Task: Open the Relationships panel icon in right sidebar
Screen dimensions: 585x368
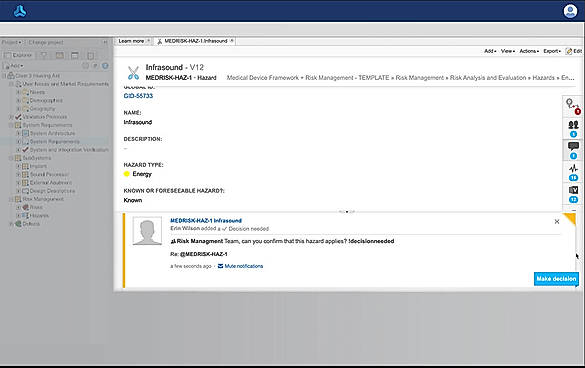Action: (x=572, y=106)
